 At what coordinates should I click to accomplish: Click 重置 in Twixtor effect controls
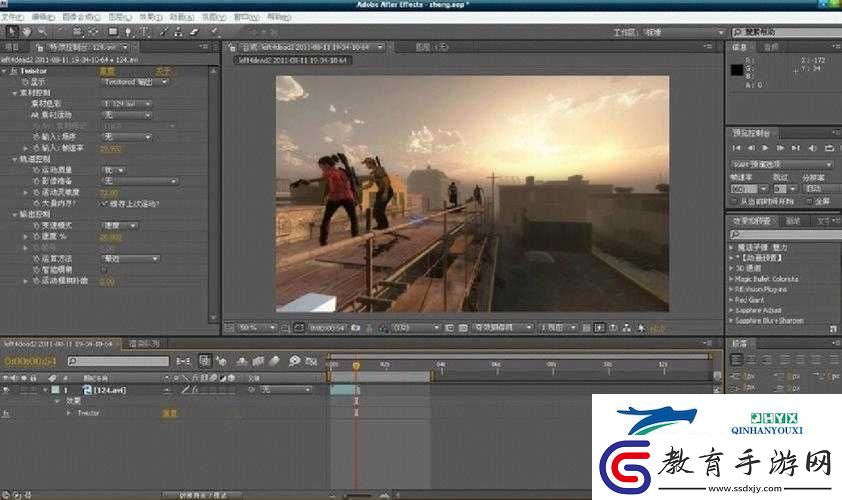[107, 71]
